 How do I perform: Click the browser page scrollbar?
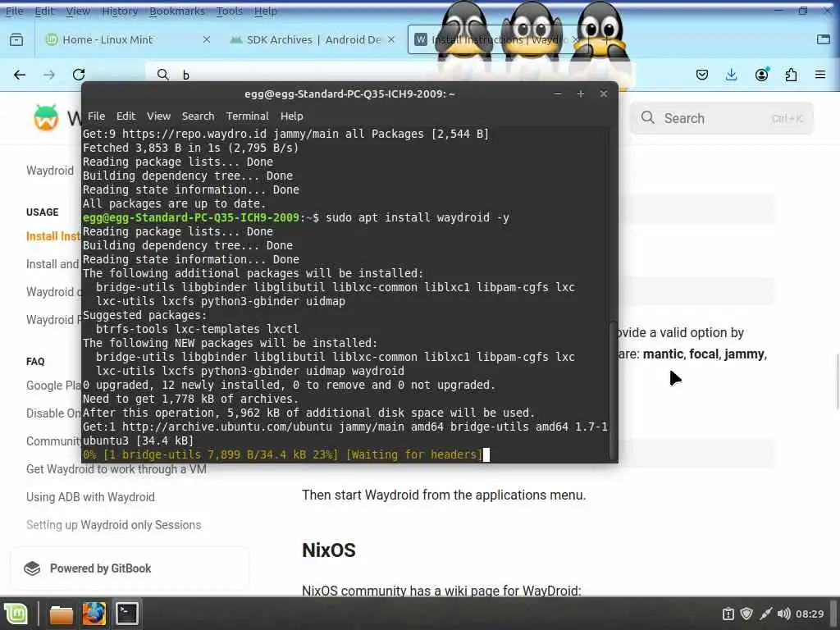pyautogui.click(x=837, y=381)
